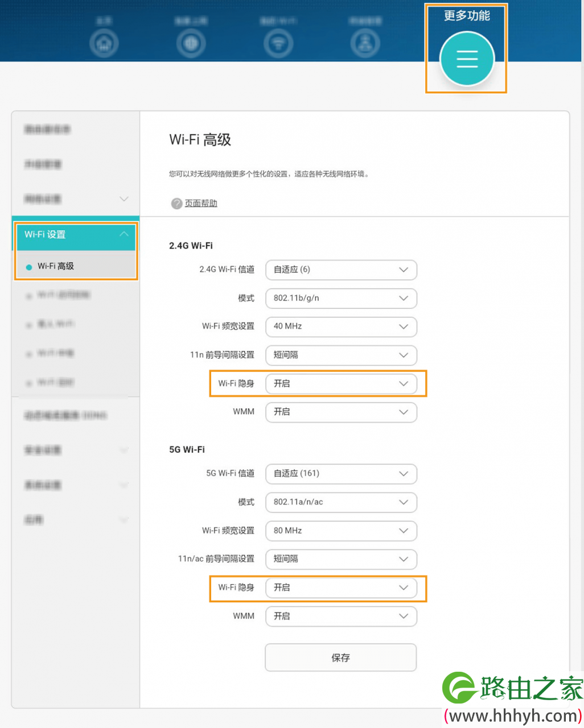Viewport: 584px width, 728px height.
Task: Open the 80 MHz bandwidth dropdown
Action: click(x=341, y=531)
